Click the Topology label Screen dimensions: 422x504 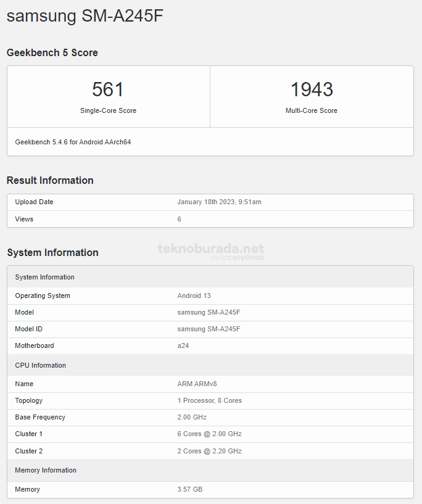pyautogui.click(x=28, y=401)
